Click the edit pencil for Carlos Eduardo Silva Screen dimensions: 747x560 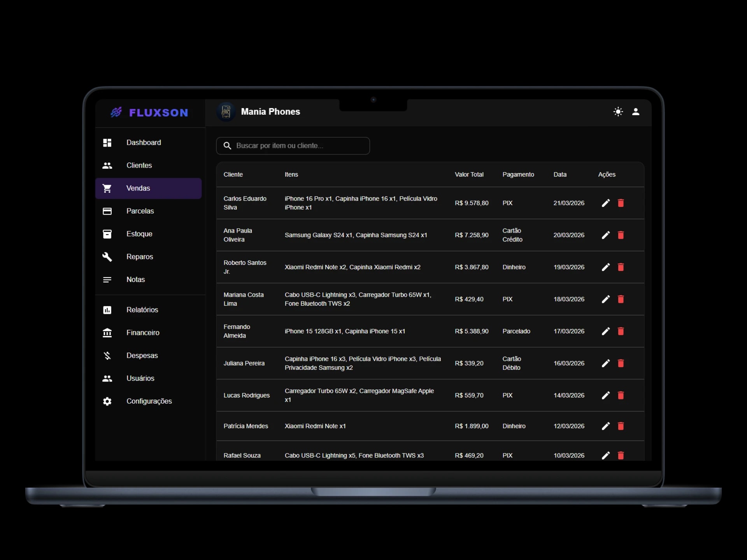pyautogui.click(x=605, y=203)
